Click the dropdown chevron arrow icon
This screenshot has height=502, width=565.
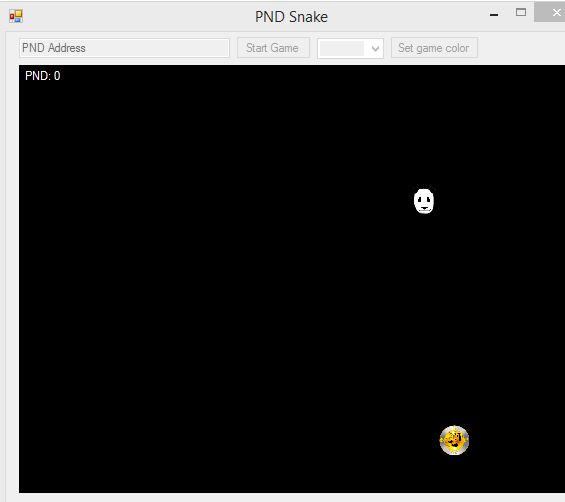375,49
